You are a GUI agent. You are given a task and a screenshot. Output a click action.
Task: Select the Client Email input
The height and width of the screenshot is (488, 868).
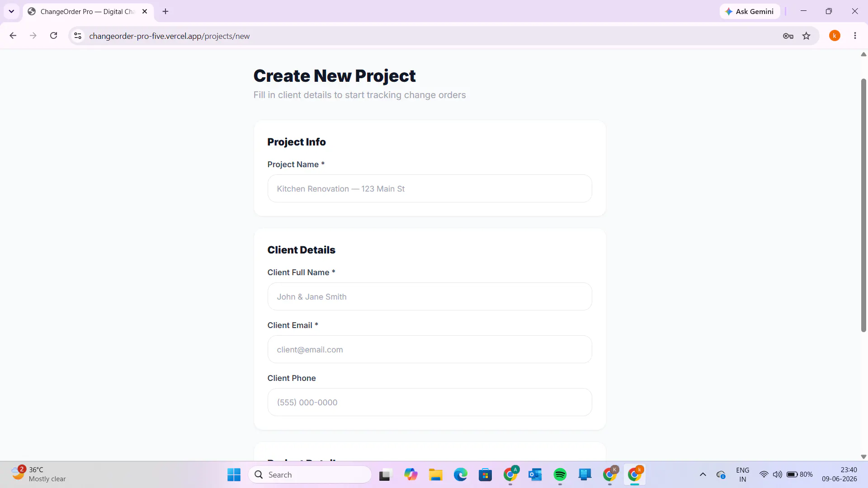point(429,349)
